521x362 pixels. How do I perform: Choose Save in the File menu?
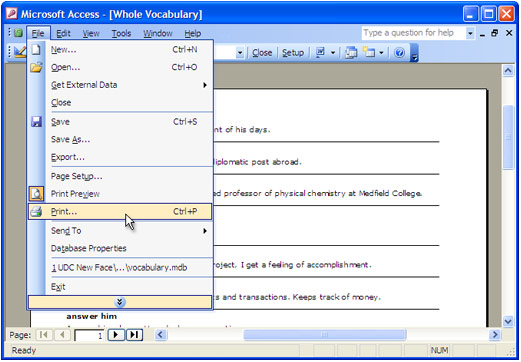click(120, 121)
